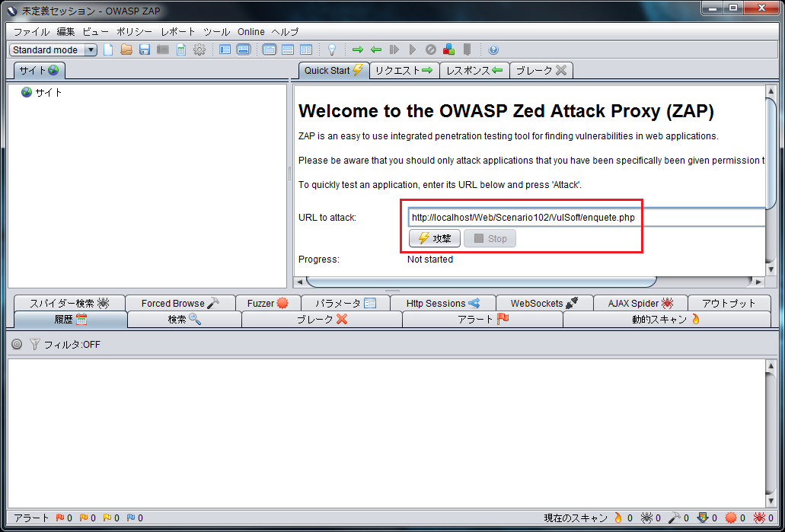
Task: Open the ZAP User Guide help icon
Action: [x=493, y=49]
